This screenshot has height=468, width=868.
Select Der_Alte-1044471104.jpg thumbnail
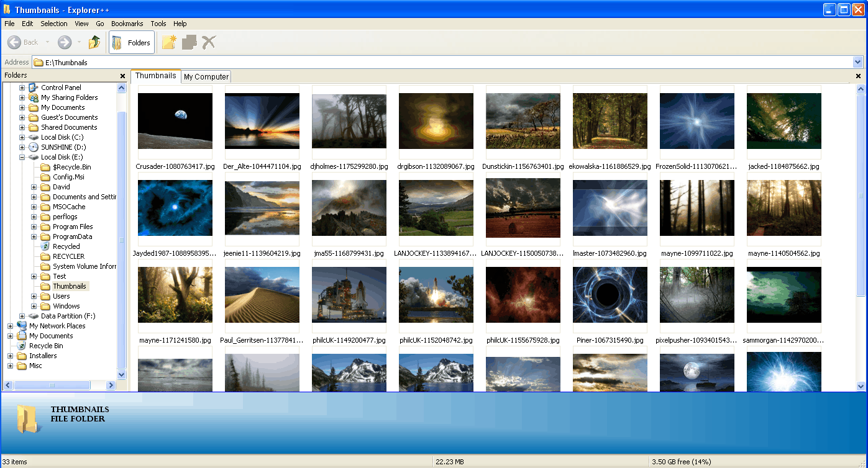tap(262, 122)
